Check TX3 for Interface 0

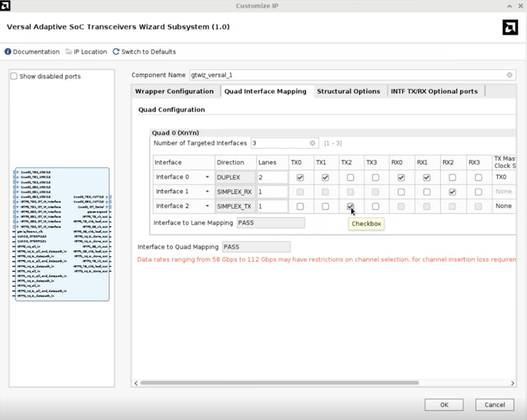point(375,177)
